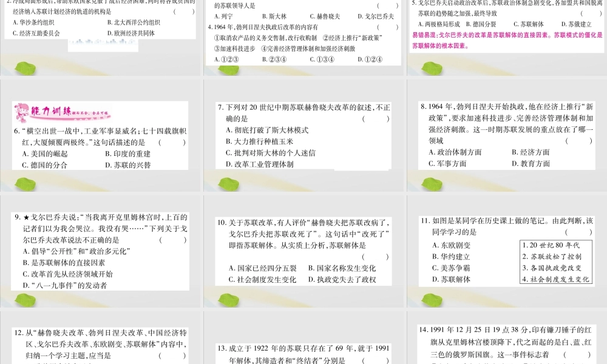Click answer A. ①②③ in question 4

(226, 59)
